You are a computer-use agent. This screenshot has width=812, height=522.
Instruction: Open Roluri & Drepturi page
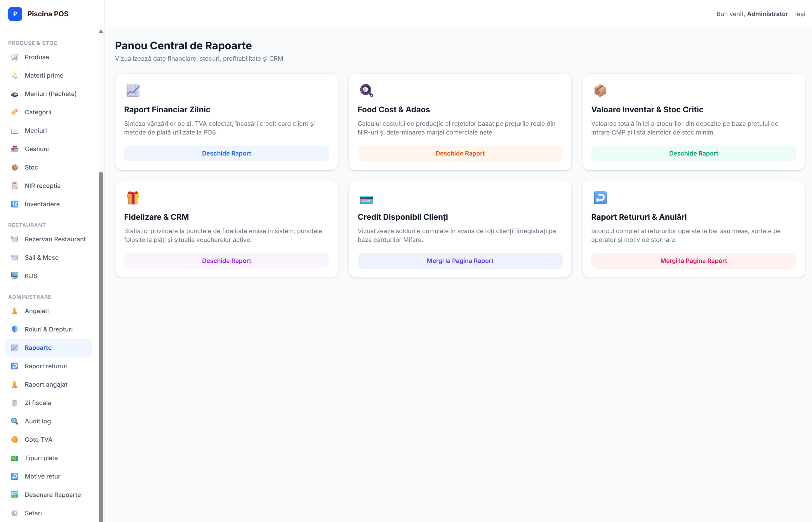[48, 329]
